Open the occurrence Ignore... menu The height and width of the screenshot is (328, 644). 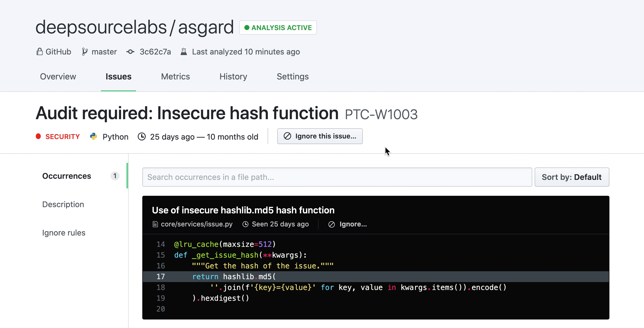348,224
